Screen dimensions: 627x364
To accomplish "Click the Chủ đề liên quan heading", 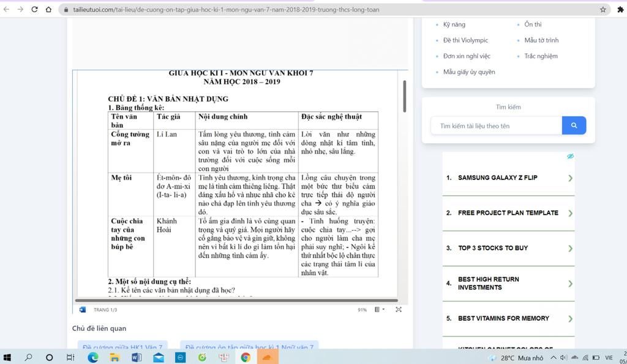I will [x=99, y=329].
